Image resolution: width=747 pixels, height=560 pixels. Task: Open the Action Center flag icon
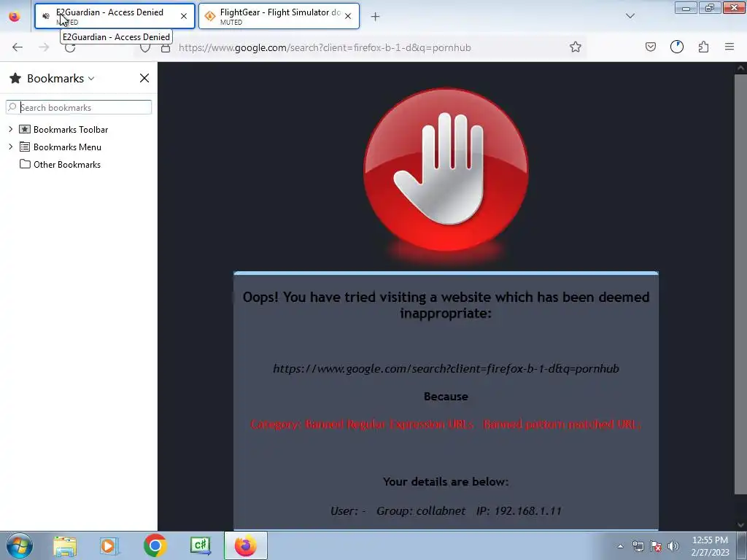[x=656, y=547]
